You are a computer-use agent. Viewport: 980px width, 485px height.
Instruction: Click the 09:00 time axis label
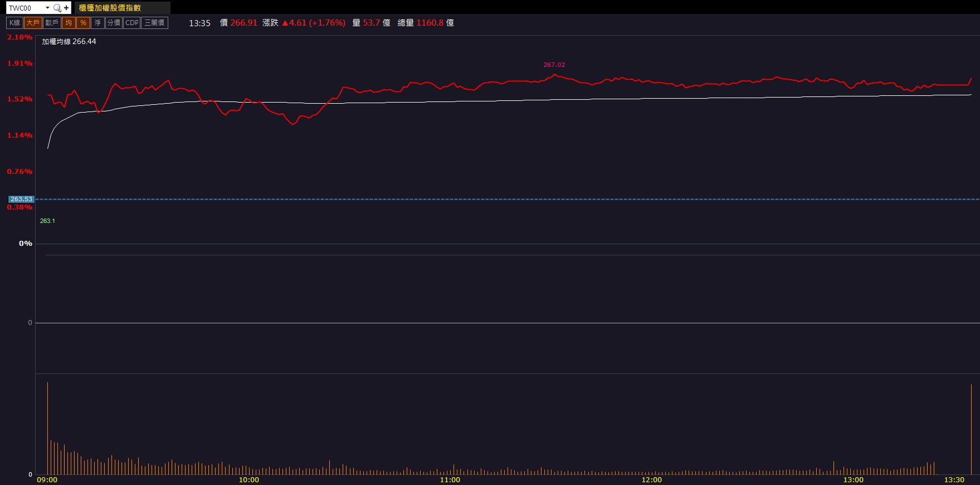click(x=47, y=480)
